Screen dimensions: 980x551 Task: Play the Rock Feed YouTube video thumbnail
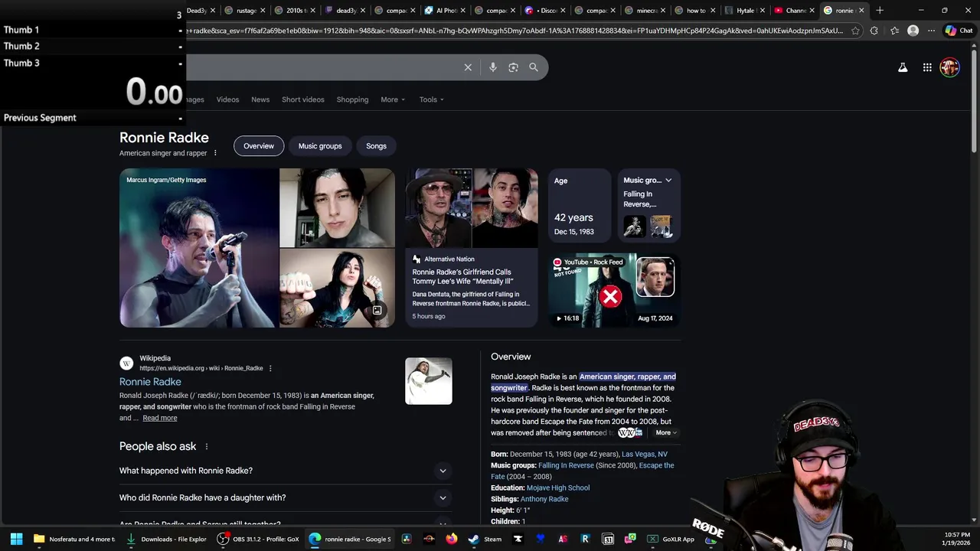pyautogui.click(x=614, y=291)
